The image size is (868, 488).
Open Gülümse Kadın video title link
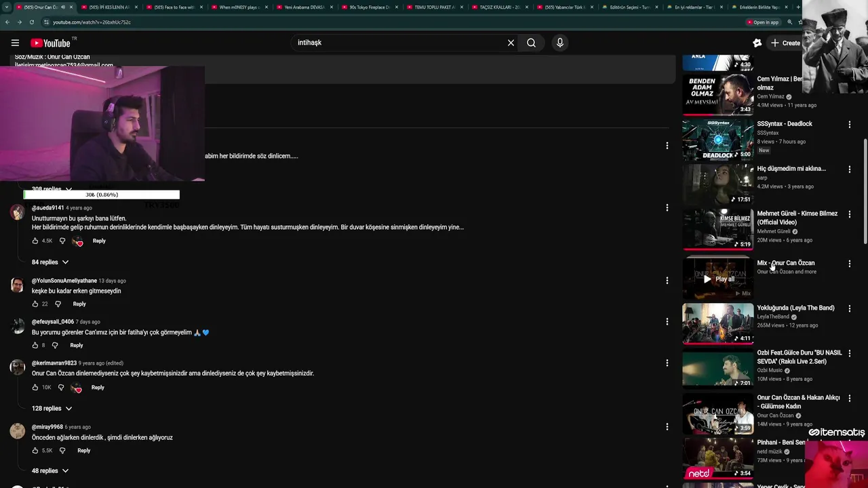click(x=797, y=402)
